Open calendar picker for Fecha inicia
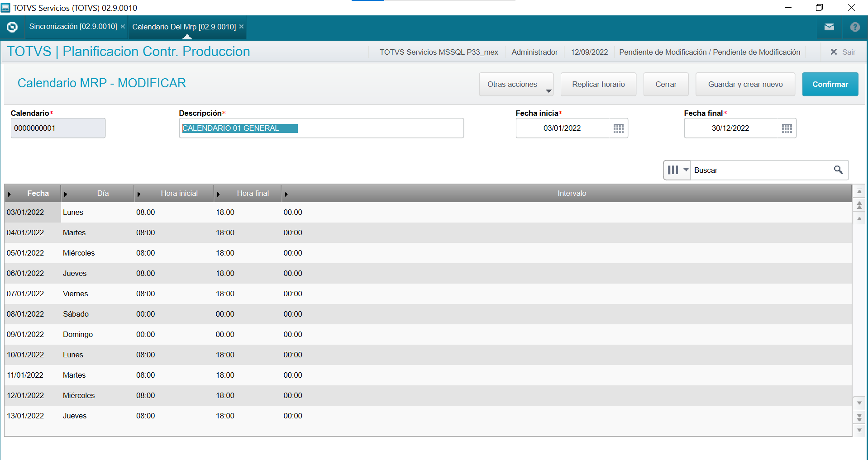 tap(618, 128)
